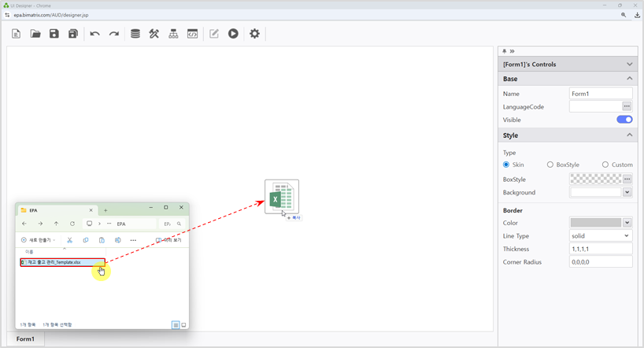Click the Undo arrow in toolbar
The height and width of the screenshot is (348, 644).
(x=94, y=34)
